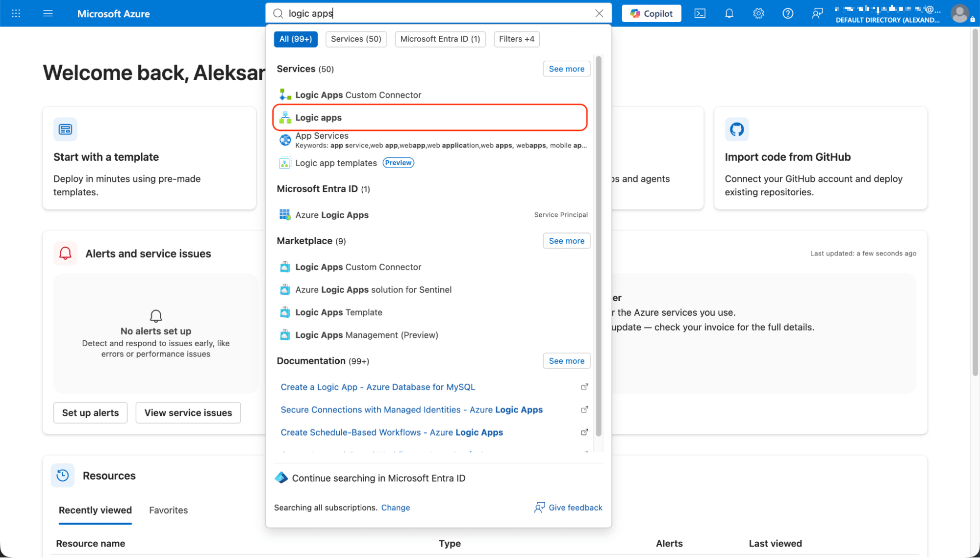Clear the search box with the X icon
Image resolution: width=980 pixels, height=558 pixels.
(599, 13)
